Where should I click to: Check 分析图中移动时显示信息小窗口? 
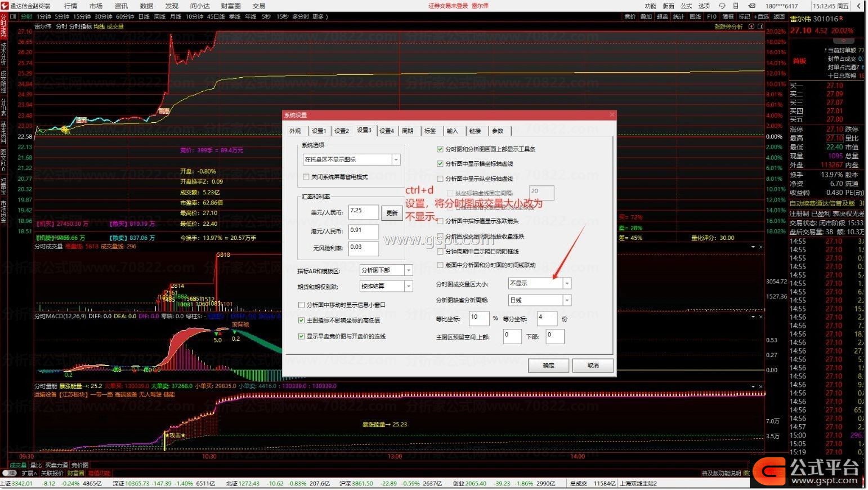tap(301, 305)
